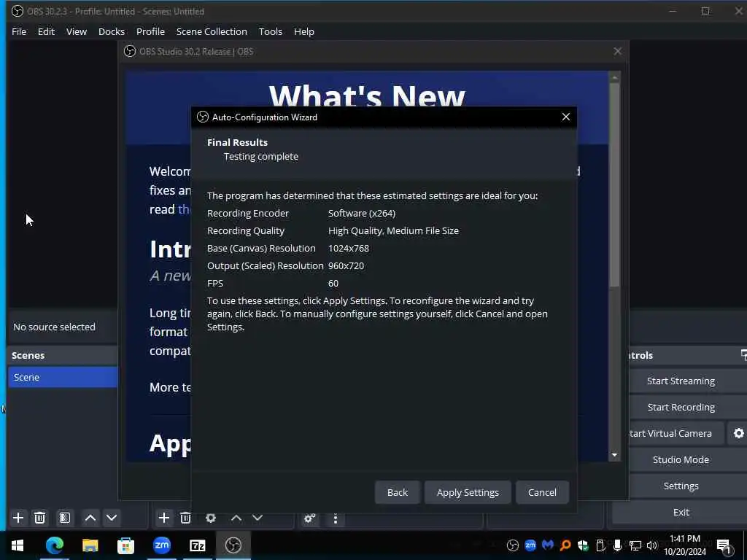The height and width of the screenshot is (560, 747).
Task: Move source up arrow
Action: pyautogui.click(x=236, y=518)
